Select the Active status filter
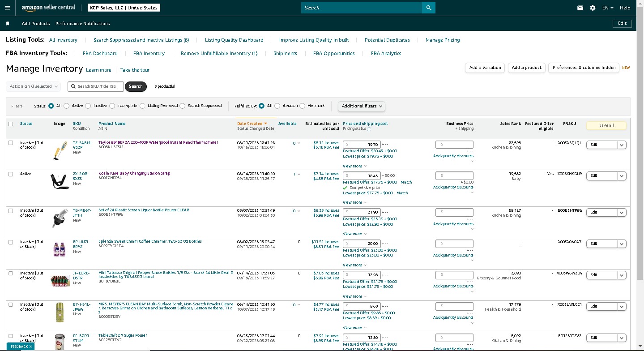 pos(67,106)
